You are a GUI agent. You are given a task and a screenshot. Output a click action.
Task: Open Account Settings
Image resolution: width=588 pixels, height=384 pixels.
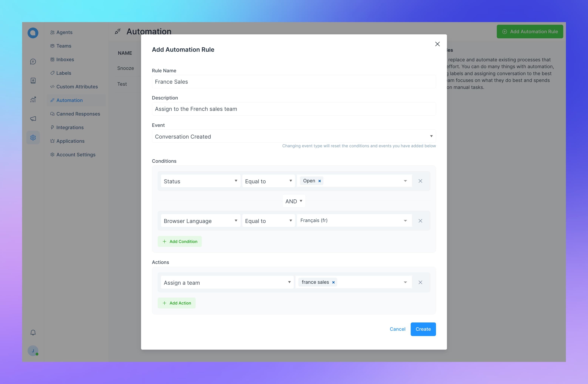pyautogui.click(x=75, y=154)
